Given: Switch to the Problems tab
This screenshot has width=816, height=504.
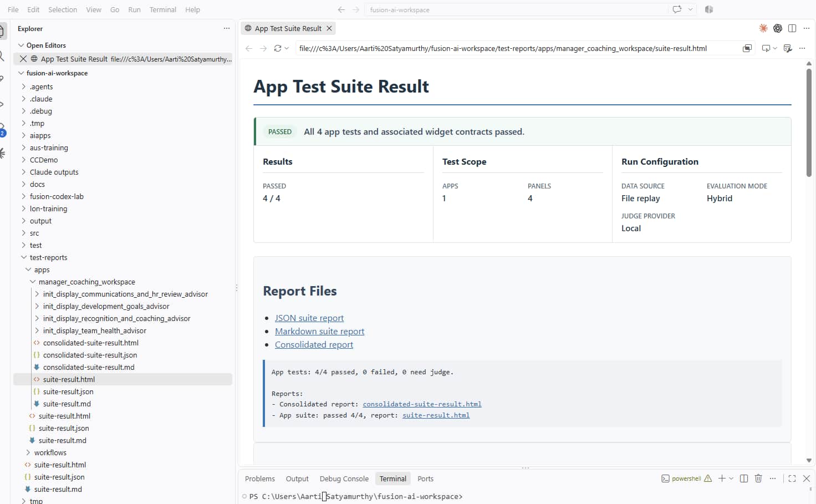Looking at the screenshot, I should click(x=260, y=478).
